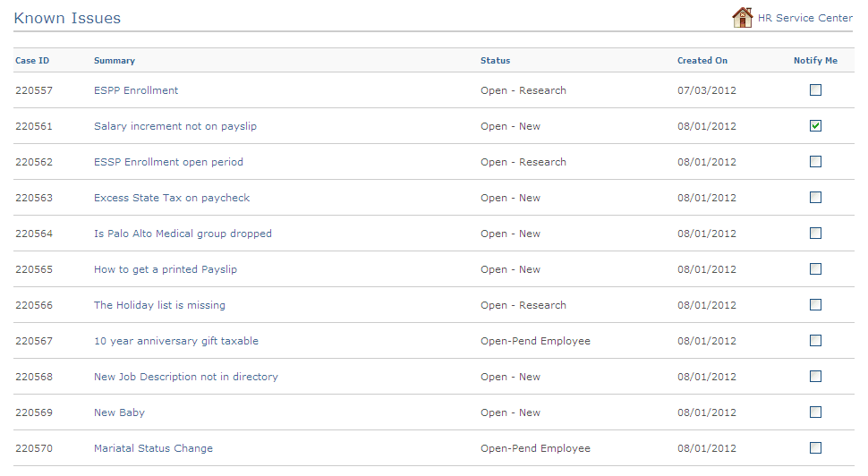View How to get a printed Payslip
The image size is (868, 476).
pyautogui.click(x=166, y=269)
